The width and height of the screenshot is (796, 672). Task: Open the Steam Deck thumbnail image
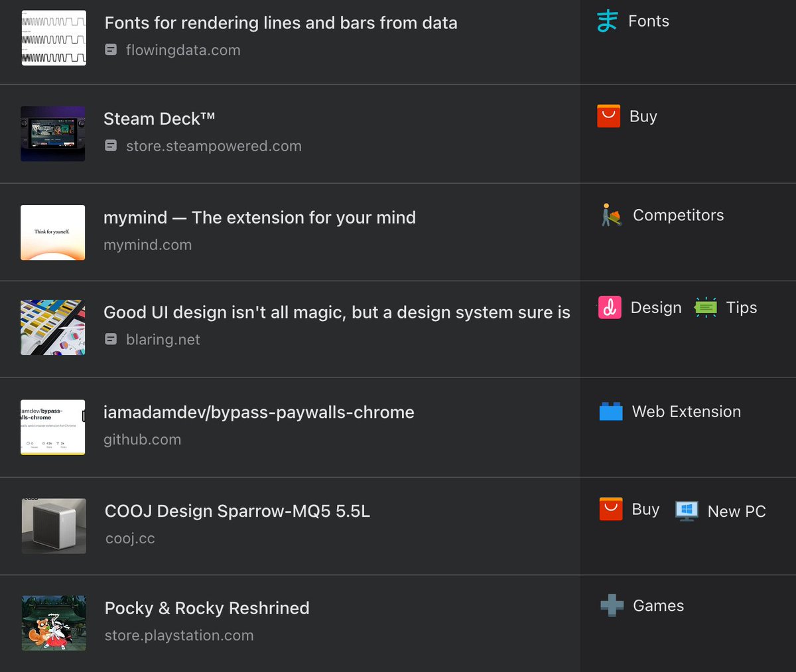(53, 134)
